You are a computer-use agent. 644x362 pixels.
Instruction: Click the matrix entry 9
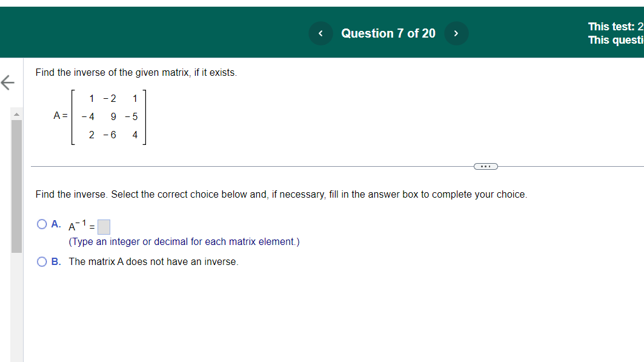point(113,116)
